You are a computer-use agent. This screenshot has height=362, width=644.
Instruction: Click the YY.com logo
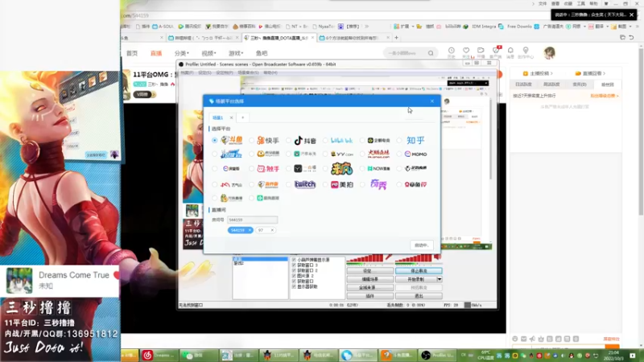point(341,154)
